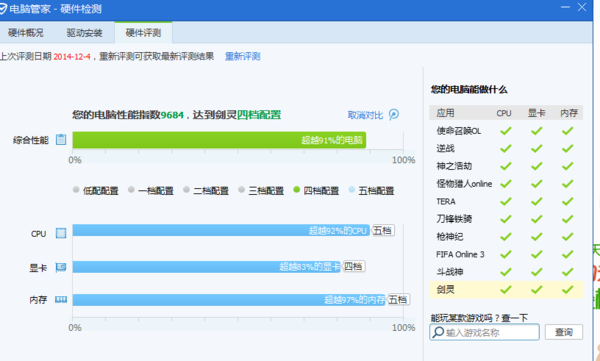The width and height of the screenshot is (600, 361).
Task: Click the 应用 column header
Action: point(445,113)
